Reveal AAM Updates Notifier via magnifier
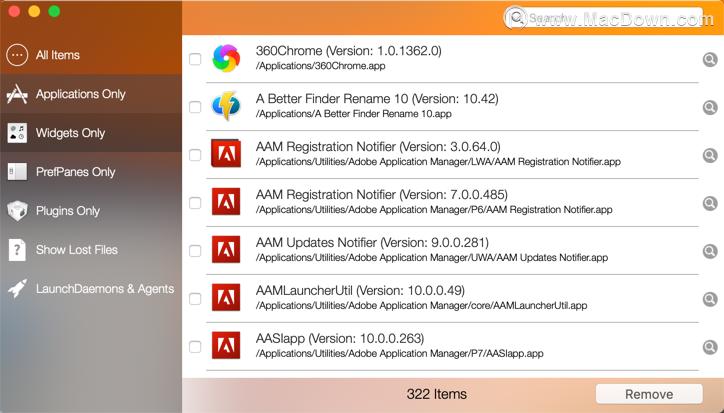 710,251
